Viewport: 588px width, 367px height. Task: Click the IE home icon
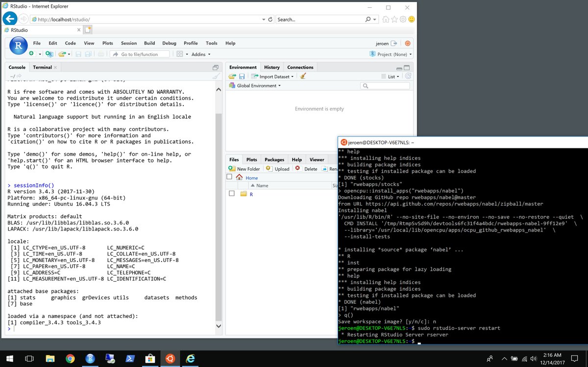(386, 19)
